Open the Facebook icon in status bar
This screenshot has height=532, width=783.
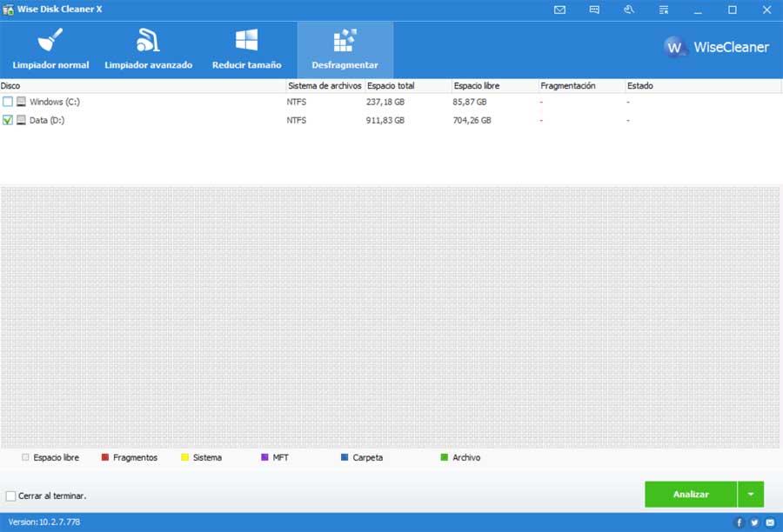pos(739,522)
